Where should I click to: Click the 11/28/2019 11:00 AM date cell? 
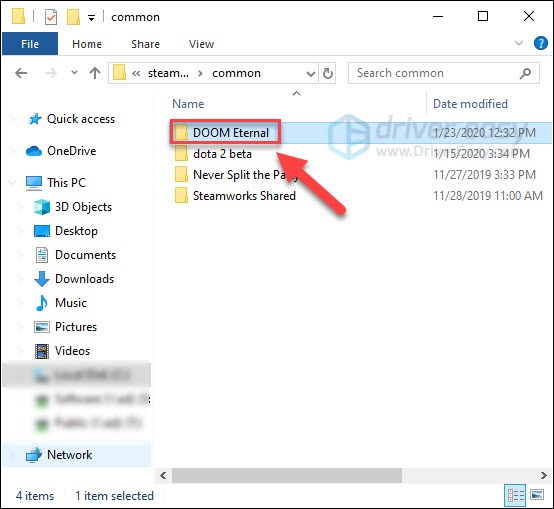pyautogui.click(x=488, y=196)
